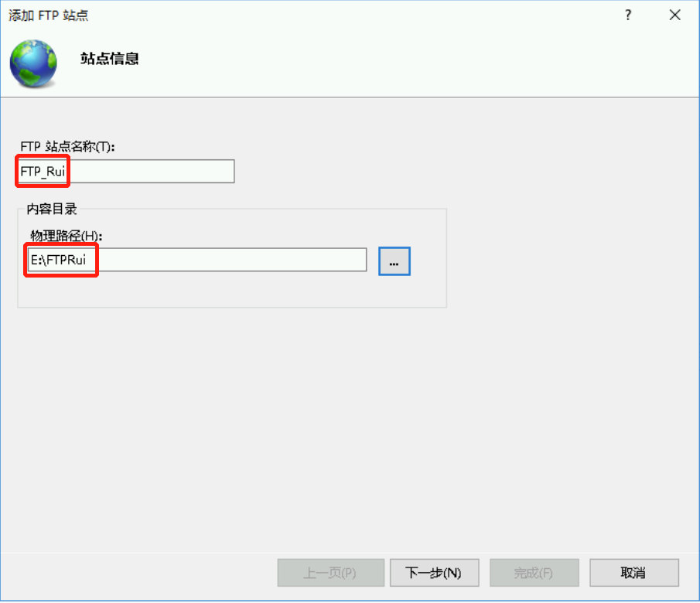Click the 物理路径(H) label

pos(67,235)
